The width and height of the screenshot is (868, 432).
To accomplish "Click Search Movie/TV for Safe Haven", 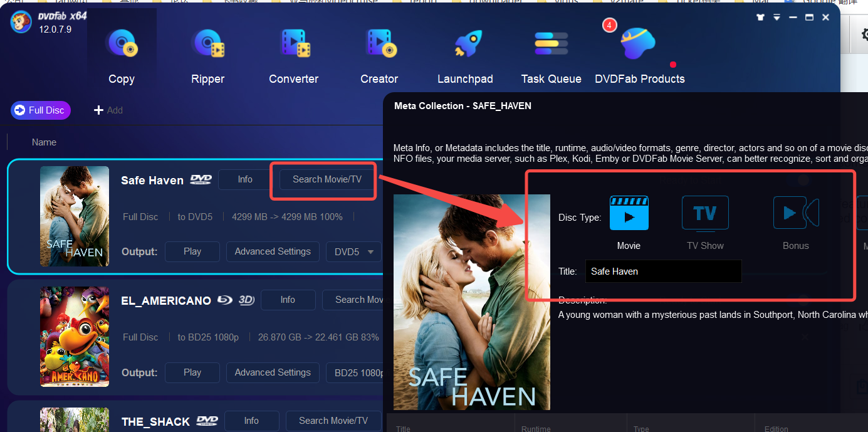I will point(327,179).
